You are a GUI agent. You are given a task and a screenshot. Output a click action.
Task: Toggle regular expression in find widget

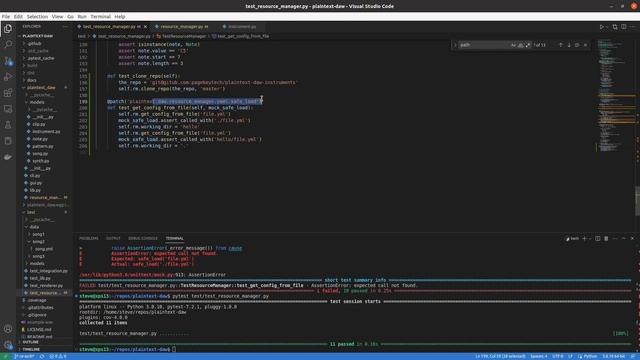coord(528,45)
